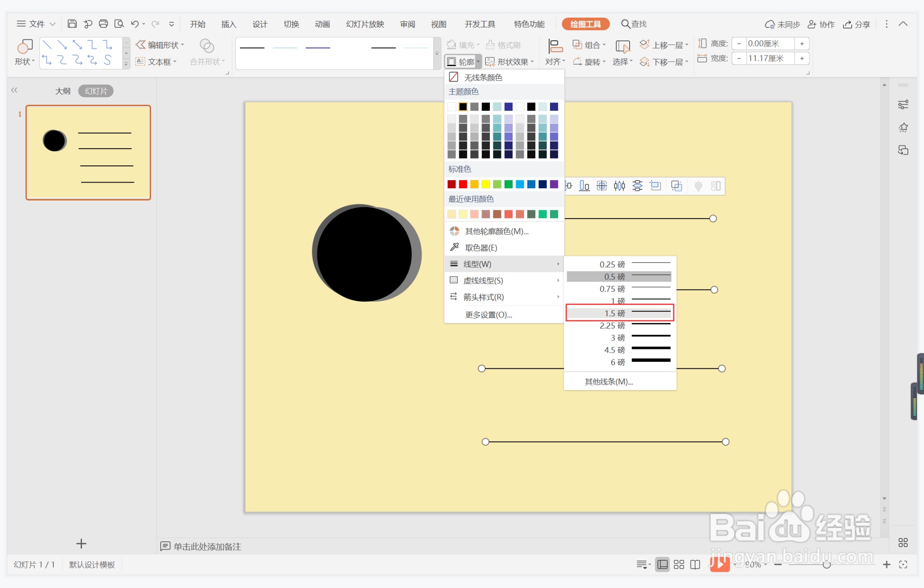This screenshot has width=924, height=588.
Task: Open the 上移一层 dropdown
Action: (664, 45)
